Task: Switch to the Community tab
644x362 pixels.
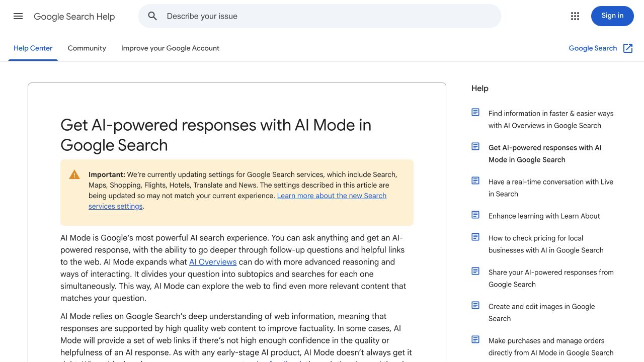Action: [x=87, y=48]
